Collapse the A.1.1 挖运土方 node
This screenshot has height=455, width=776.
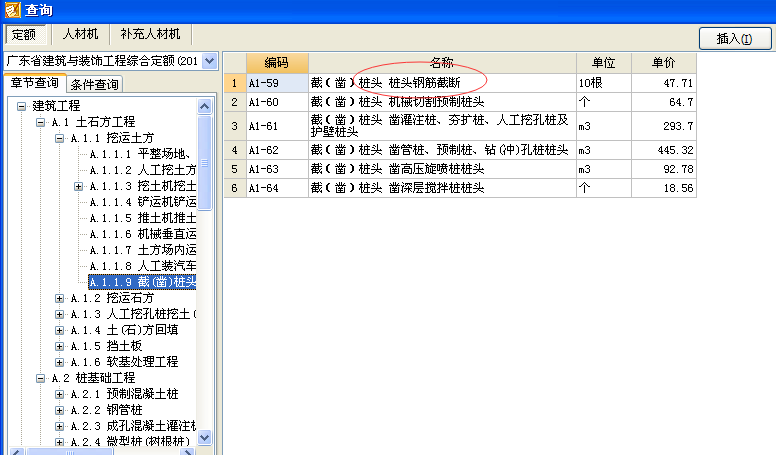click(x=59, y=138)
